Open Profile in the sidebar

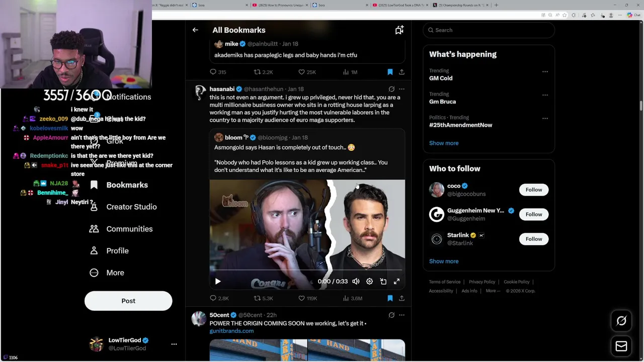click(109, 251)
